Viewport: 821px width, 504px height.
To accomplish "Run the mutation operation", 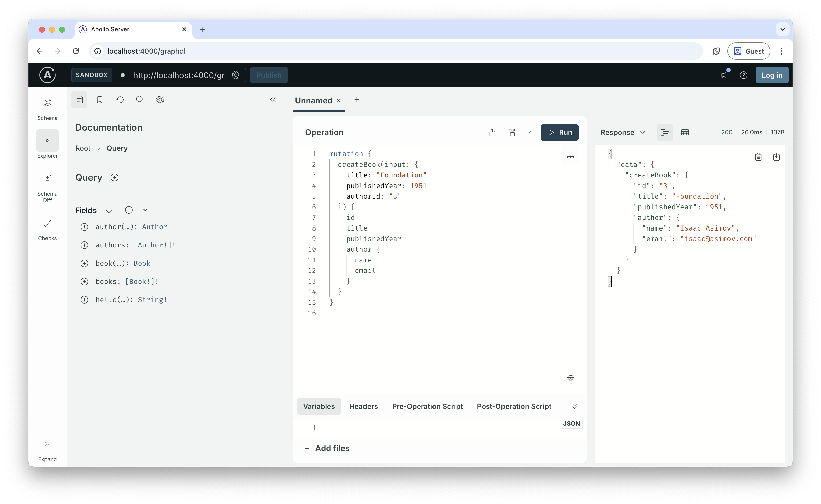I will 560,132.
